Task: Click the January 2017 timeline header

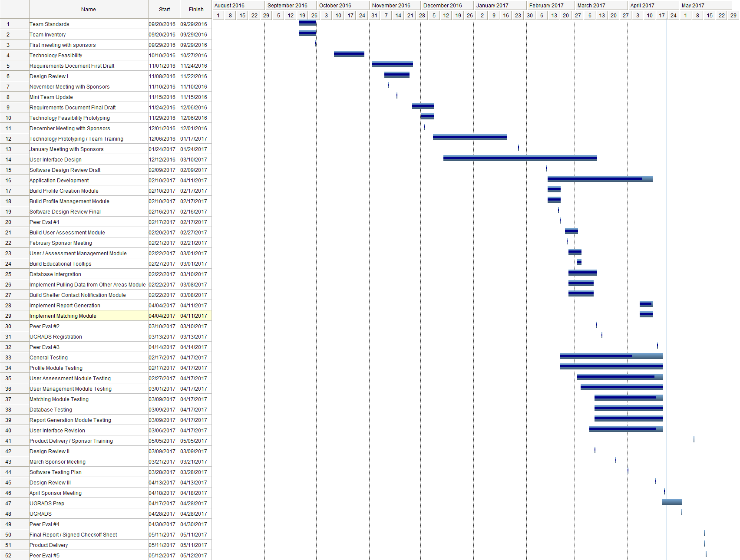Action: click(x=500, y=5)
